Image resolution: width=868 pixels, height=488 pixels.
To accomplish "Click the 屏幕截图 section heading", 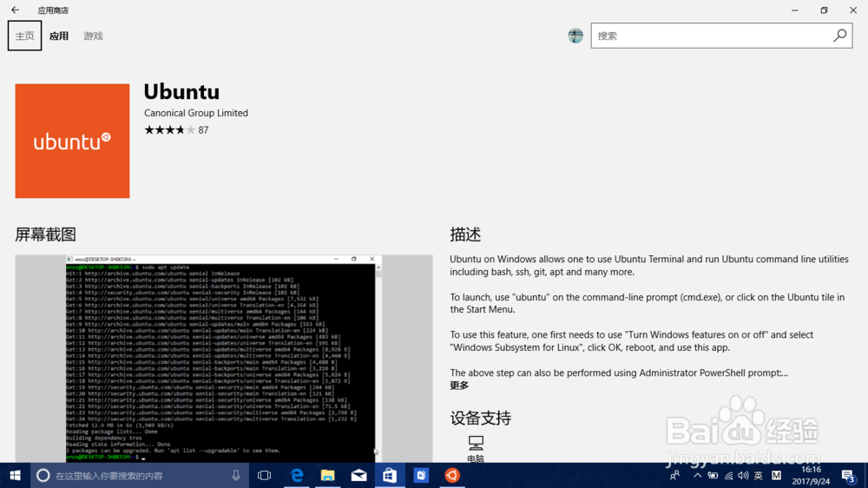I will tap(45, 234).
